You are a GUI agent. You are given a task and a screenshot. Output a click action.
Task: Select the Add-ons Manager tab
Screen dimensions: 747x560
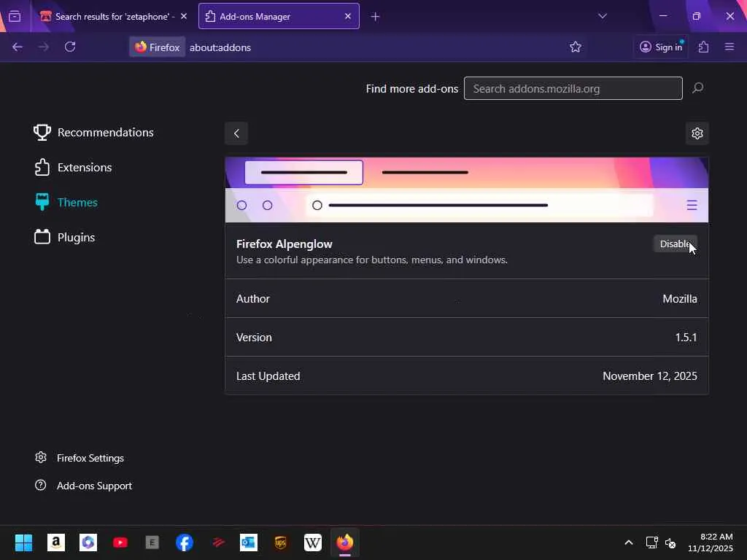[279, 17]
